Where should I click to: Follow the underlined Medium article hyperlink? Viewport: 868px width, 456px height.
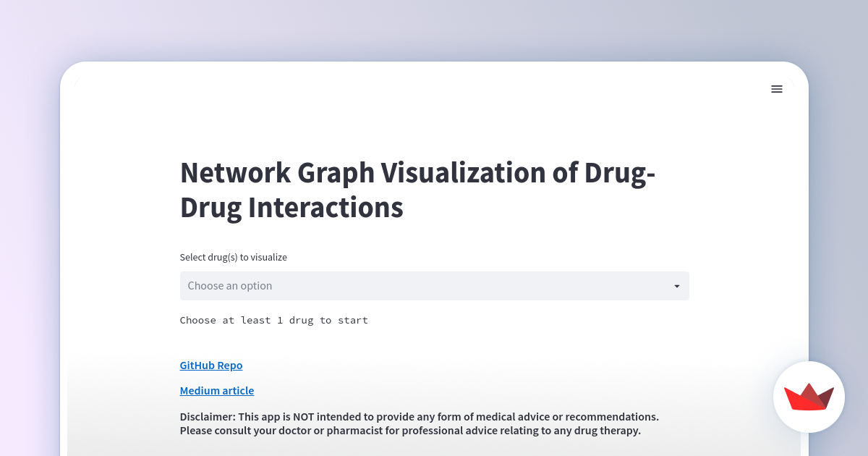216,390
